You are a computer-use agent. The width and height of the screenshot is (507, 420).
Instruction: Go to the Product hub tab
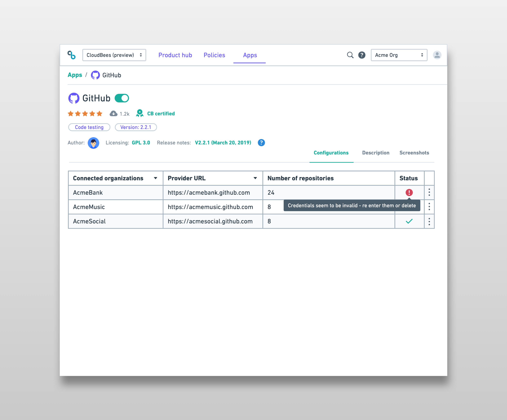pyautogui.click(x=175, y=55)
